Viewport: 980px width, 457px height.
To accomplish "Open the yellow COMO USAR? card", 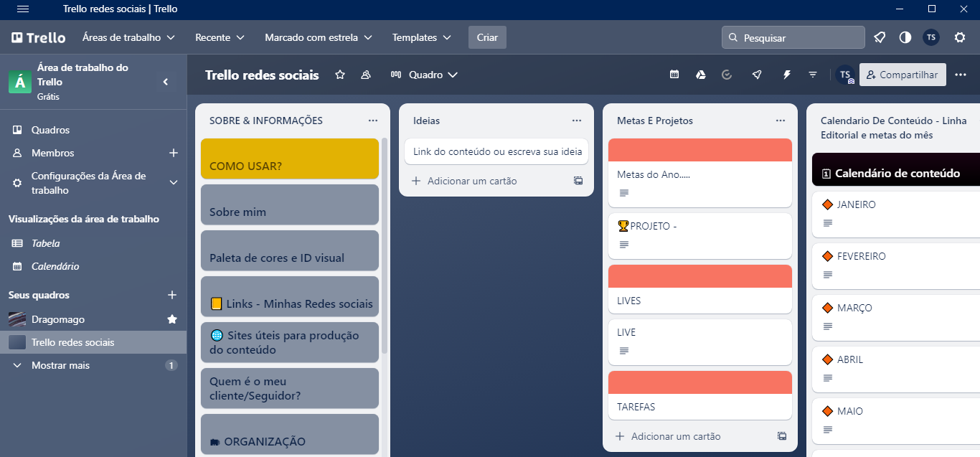I will pos(290,159).
